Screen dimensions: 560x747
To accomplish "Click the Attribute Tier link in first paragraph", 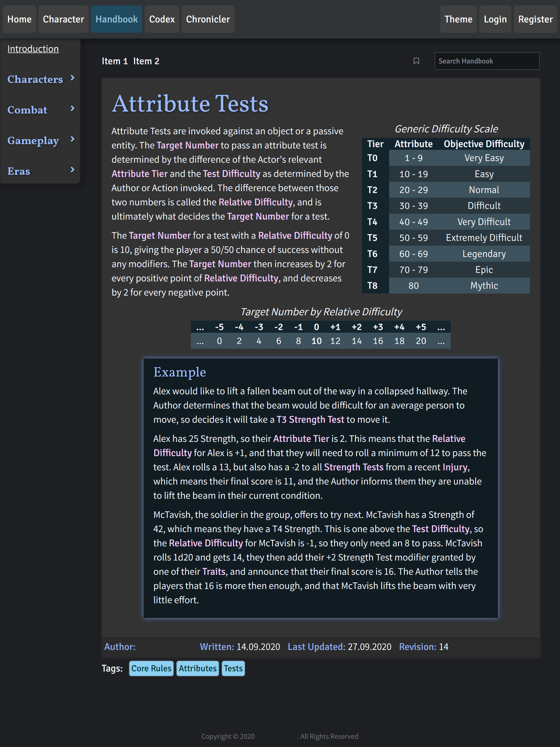I will (139, 174).
